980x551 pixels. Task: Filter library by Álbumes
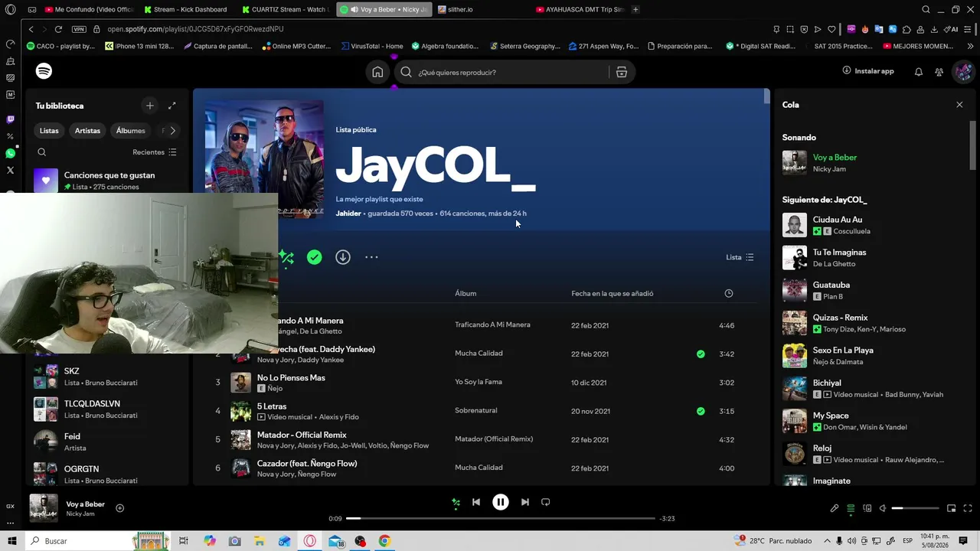(x=130, y=131)
